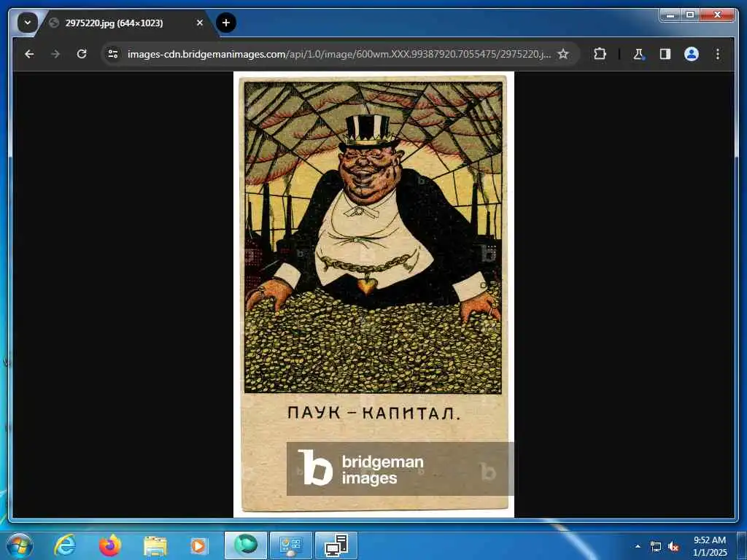Open the Windows Start menu
747x560 pixels.
coord(20,545)
